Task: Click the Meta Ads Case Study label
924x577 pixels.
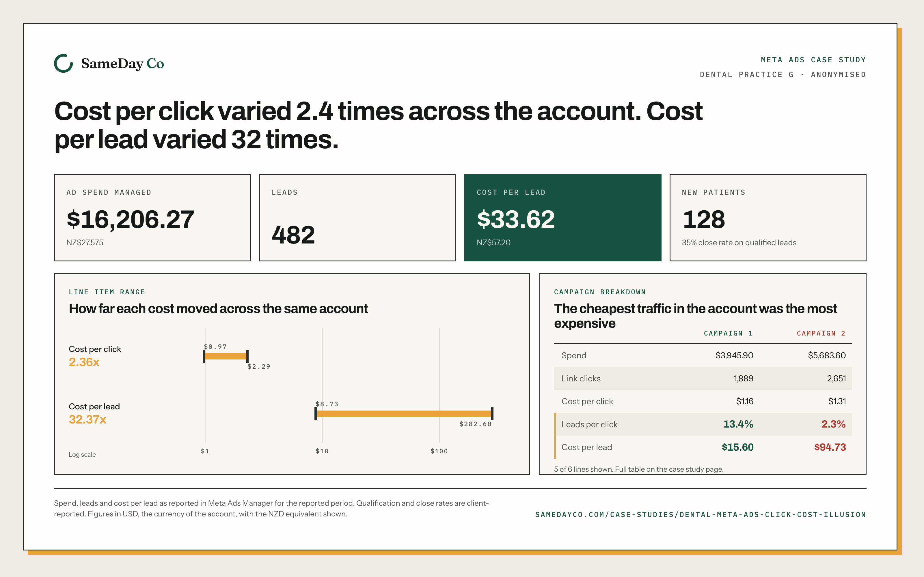Action: [x=813, y=60]
